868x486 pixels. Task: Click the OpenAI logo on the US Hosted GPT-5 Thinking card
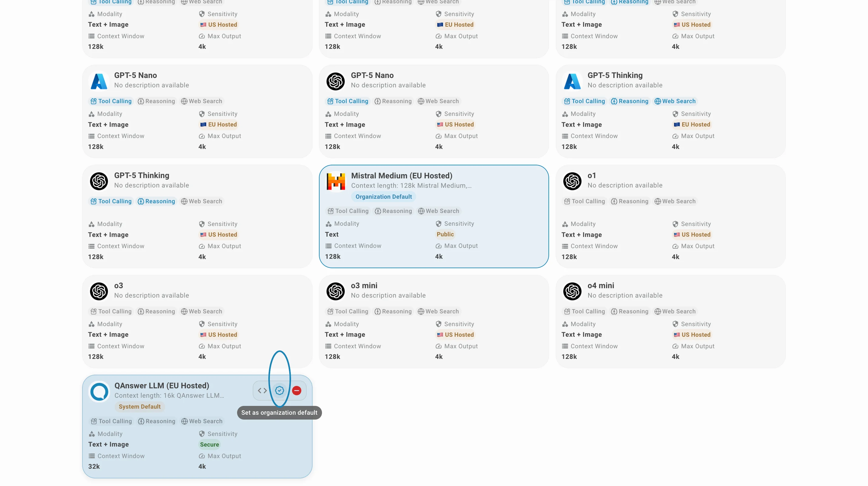coord(99,181)
